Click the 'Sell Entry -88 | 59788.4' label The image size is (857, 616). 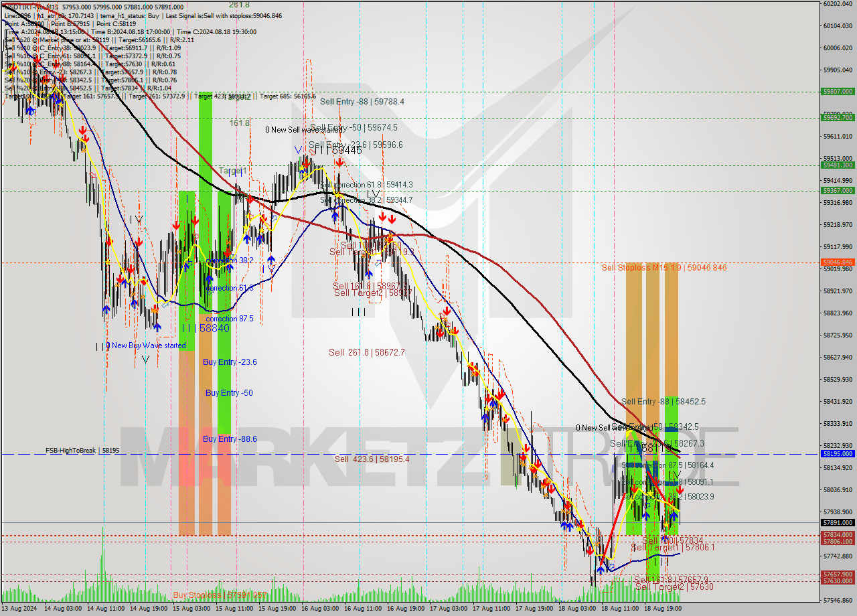(x=362, y=102)
